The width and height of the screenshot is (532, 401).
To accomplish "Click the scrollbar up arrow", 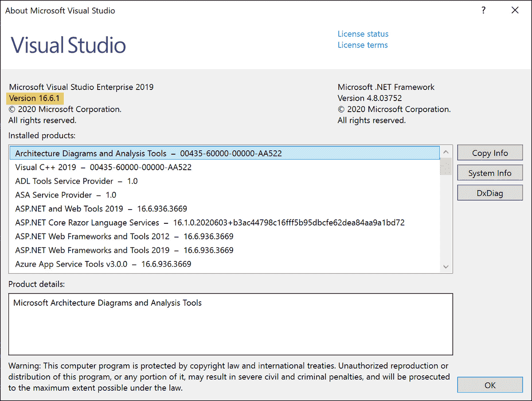I will (x=446, y=151).
